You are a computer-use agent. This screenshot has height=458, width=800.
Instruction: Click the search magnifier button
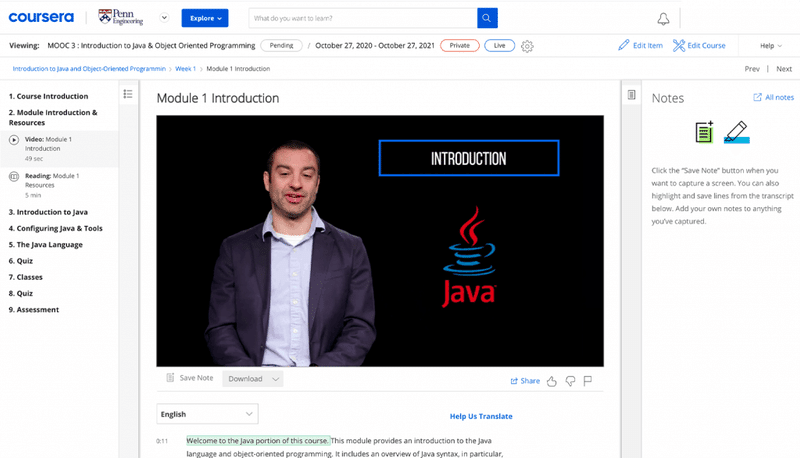click(487, 18)
